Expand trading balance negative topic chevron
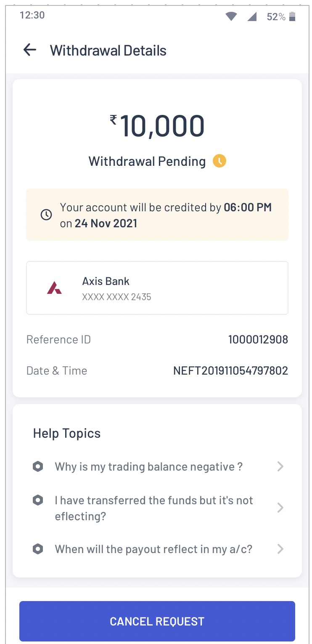 (x=280, y=466)
